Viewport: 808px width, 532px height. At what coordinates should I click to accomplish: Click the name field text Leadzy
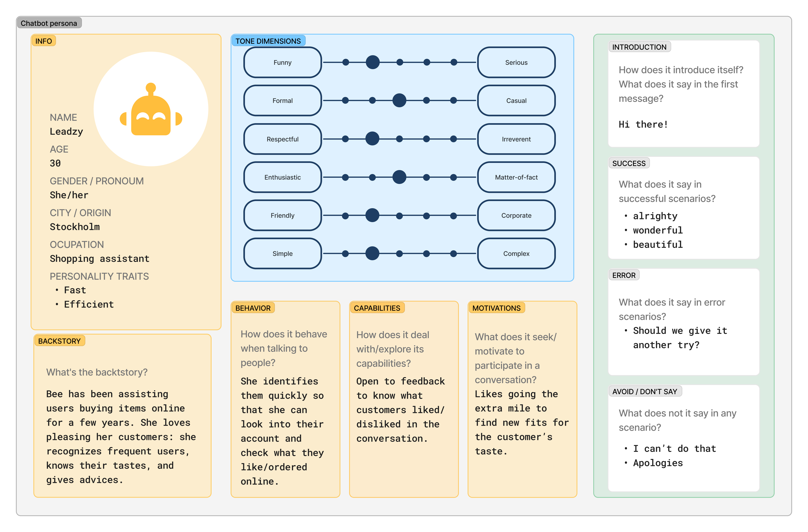(x=67, y=131)
